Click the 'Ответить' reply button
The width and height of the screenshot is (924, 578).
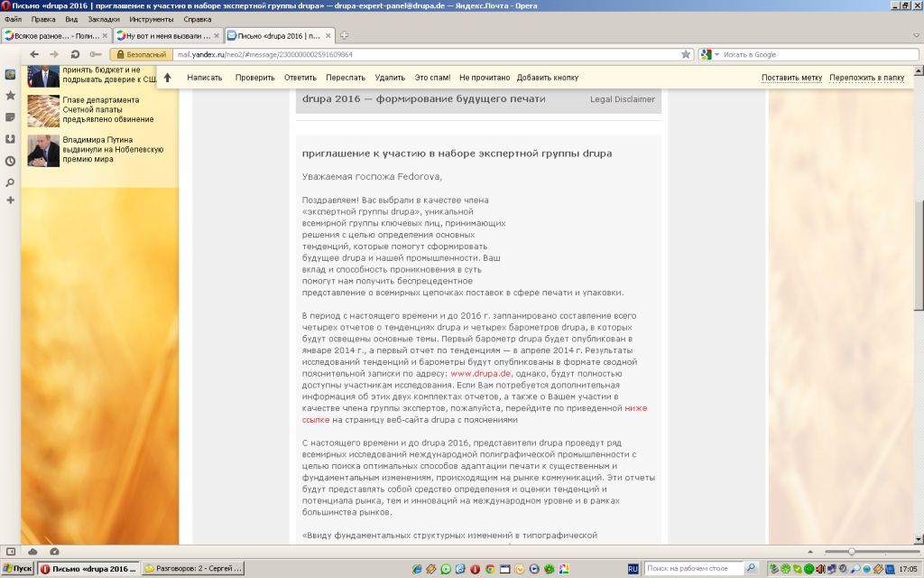pyautogui.click(x=300, y=78)
